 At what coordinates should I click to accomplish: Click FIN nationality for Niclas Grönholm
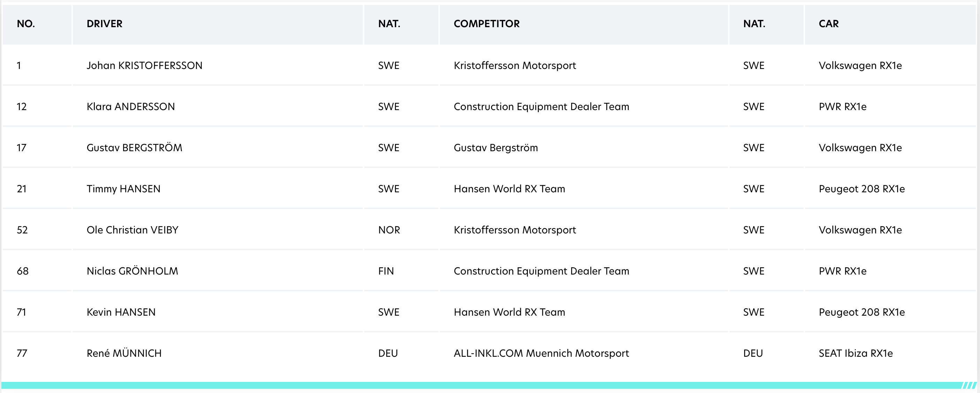(x=386, y=271)
